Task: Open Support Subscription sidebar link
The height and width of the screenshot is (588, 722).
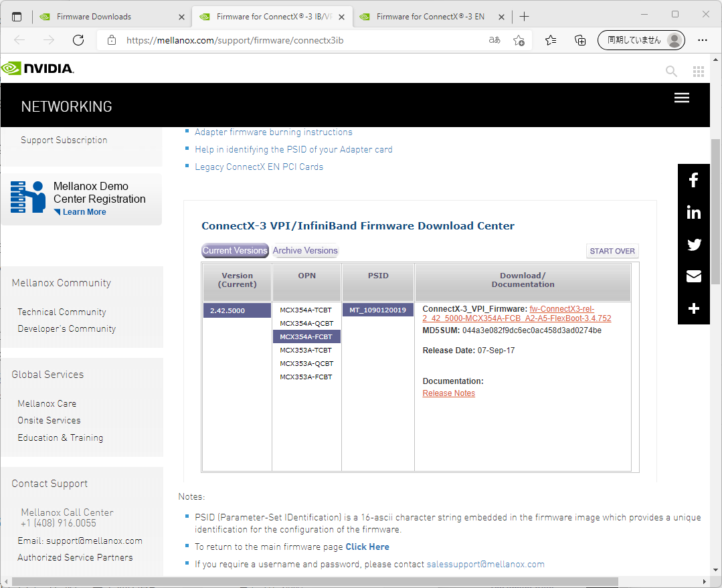Action: (x=64, y=140)
